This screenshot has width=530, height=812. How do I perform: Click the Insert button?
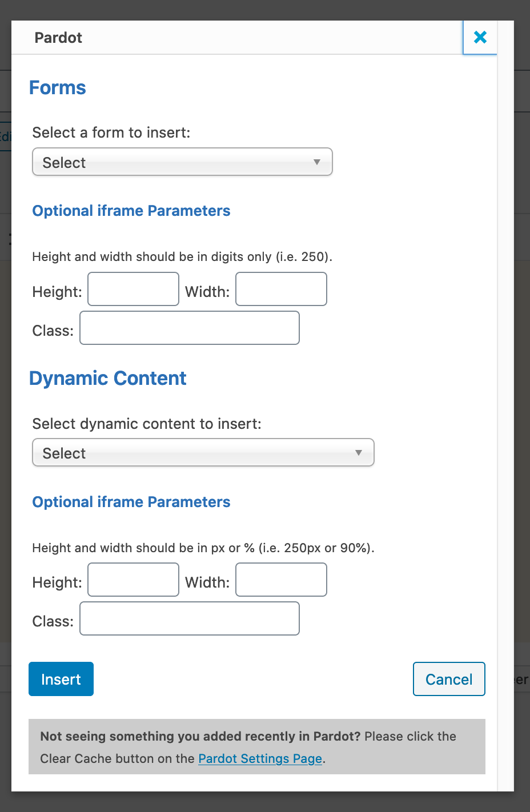(x=61, y=679)
